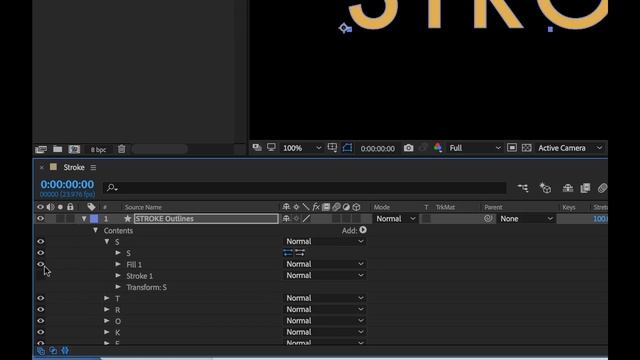Click the Audio speaker column header
The image size is (640, 360).
click(x=50, y=207)
